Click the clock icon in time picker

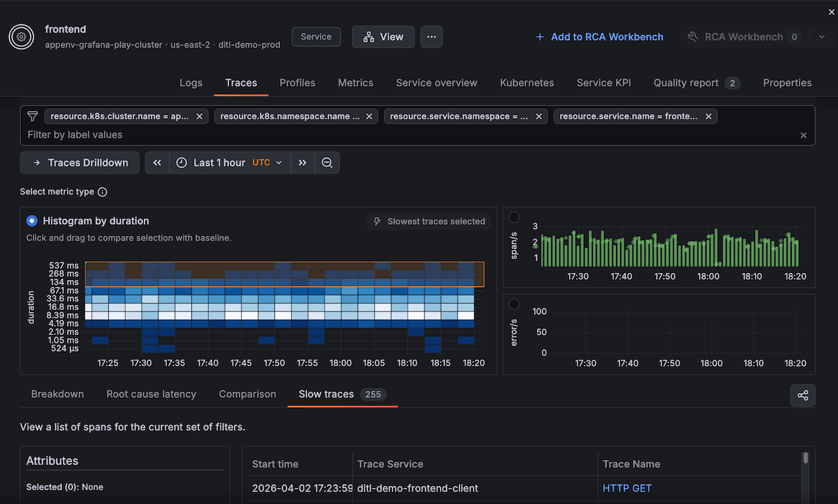pos(181,162)
